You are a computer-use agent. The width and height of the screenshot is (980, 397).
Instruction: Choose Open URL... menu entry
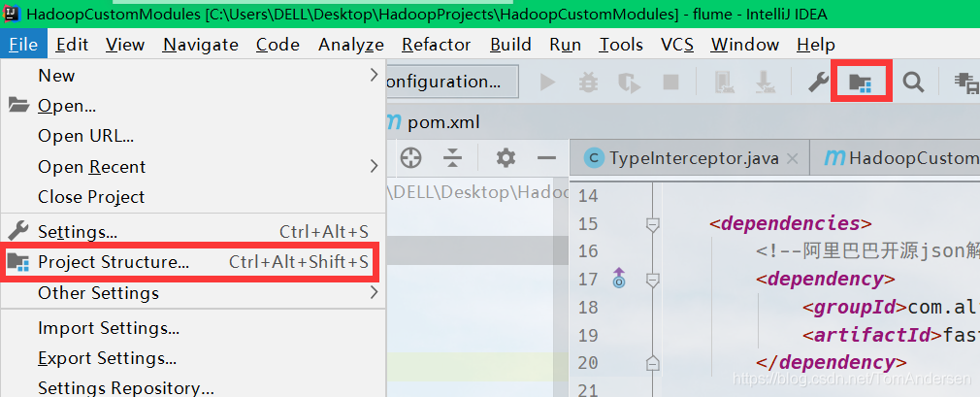pos(193,136)
